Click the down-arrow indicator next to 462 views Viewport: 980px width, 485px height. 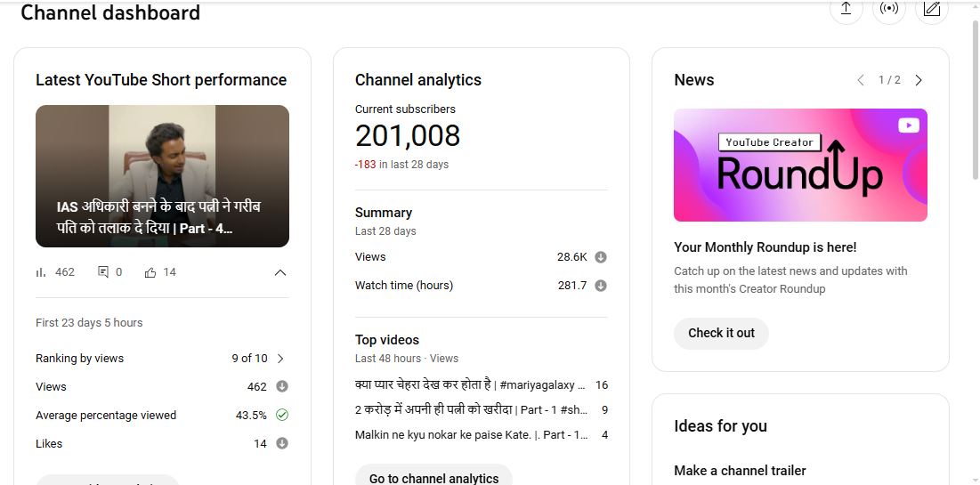282,387
